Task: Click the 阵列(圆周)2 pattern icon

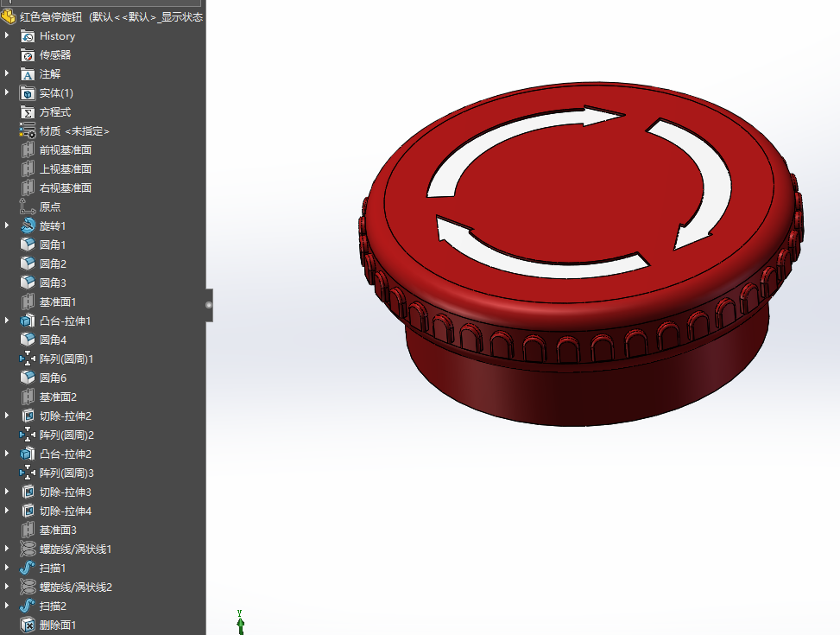Action: (28, 435)
